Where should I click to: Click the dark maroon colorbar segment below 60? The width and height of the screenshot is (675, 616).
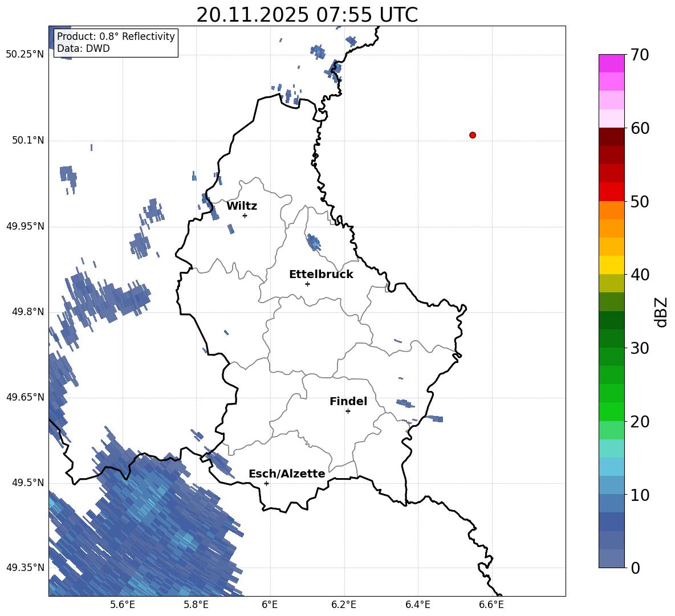click(x=611, y=137)
